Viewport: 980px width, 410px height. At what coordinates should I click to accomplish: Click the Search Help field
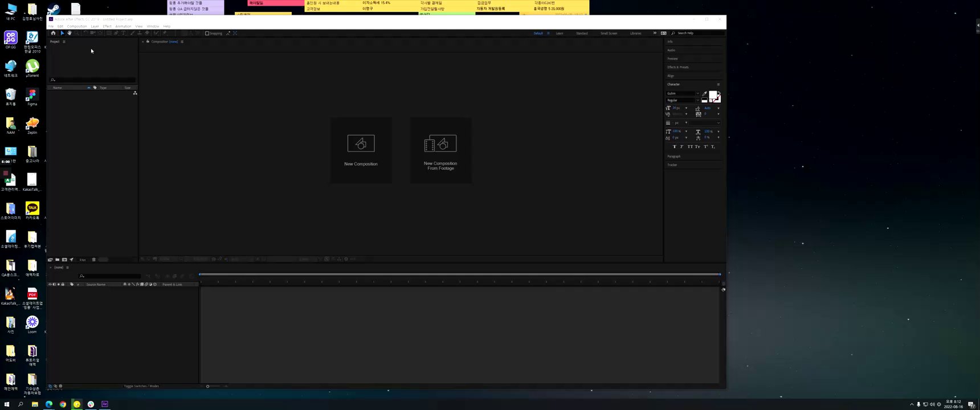pos(697,33)
